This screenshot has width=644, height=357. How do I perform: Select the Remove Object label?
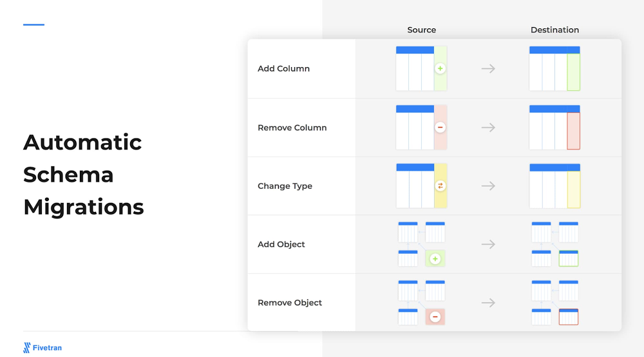tap(290, 303)
